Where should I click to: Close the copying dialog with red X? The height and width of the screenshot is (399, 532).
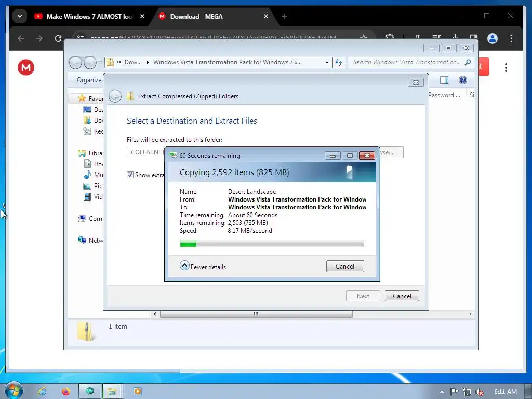click(367, 155)
